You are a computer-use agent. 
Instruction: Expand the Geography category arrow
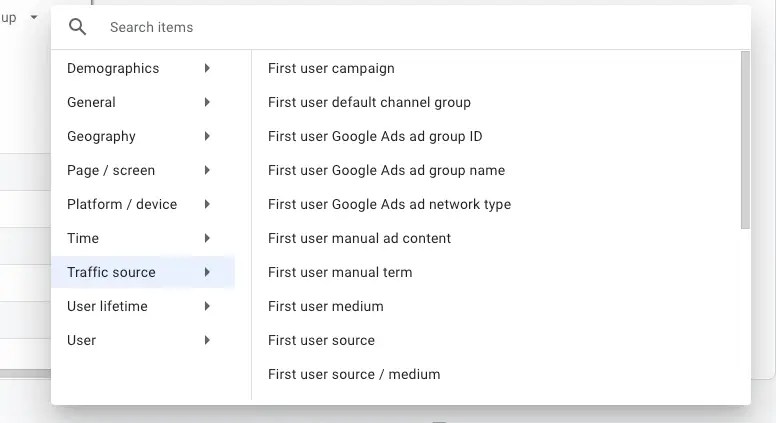207,136
